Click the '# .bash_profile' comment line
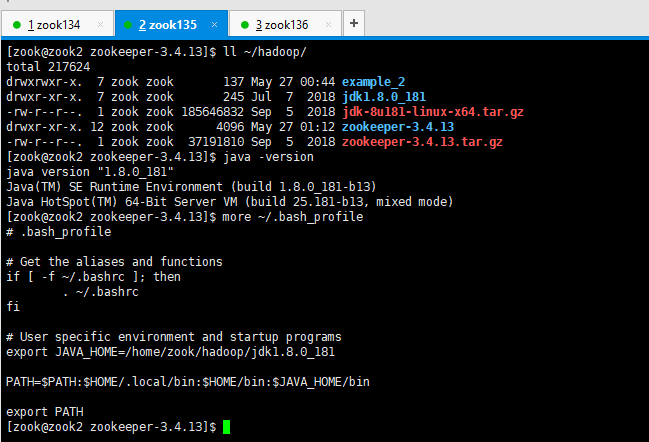 59,232
